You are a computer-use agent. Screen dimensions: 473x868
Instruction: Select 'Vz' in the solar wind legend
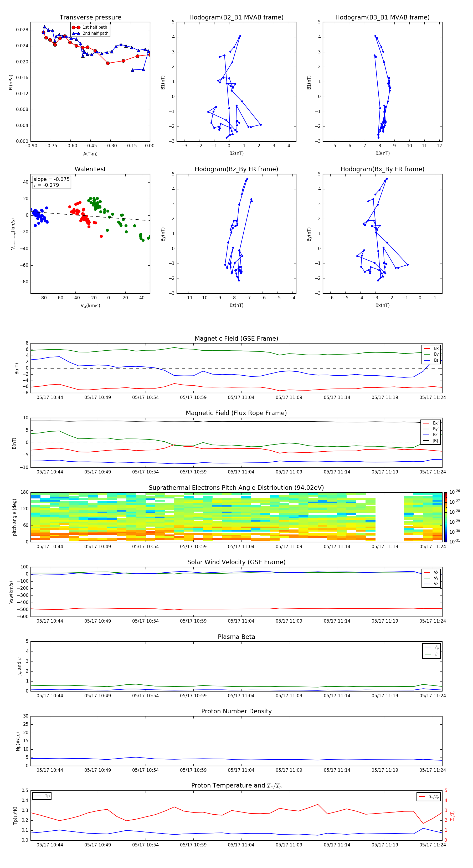431,584
